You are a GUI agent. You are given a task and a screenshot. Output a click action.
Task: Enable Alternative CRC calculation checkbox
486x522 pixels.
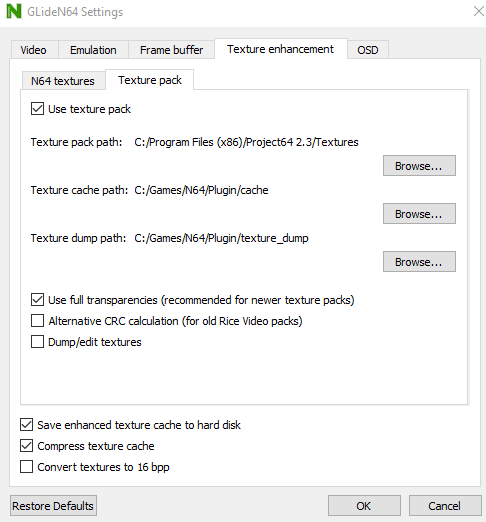(x=37, y=321)
